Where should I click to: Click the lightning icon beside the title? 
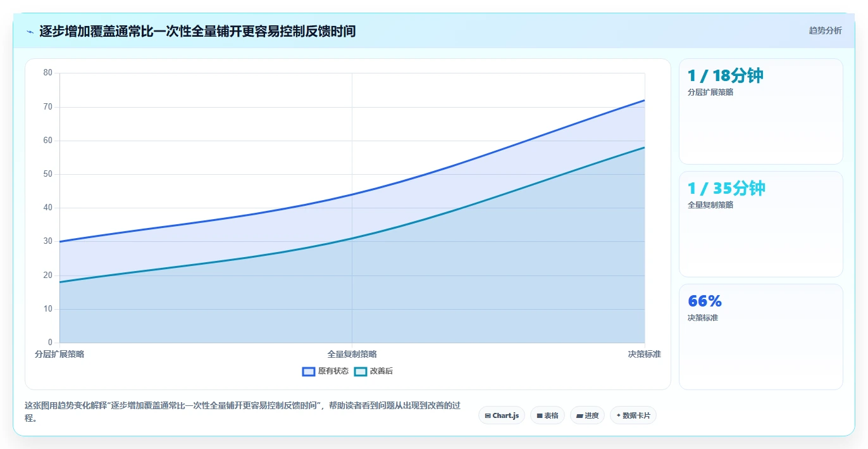[x=30, y=31]
